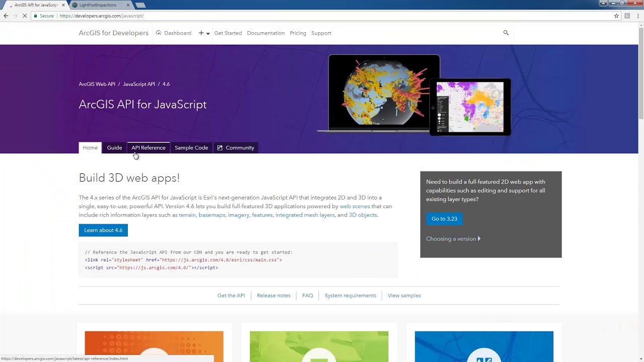Switch to LightPostInspections browser tab
The width and height of the screenshot is (644, 362).
tap(98, 5)
